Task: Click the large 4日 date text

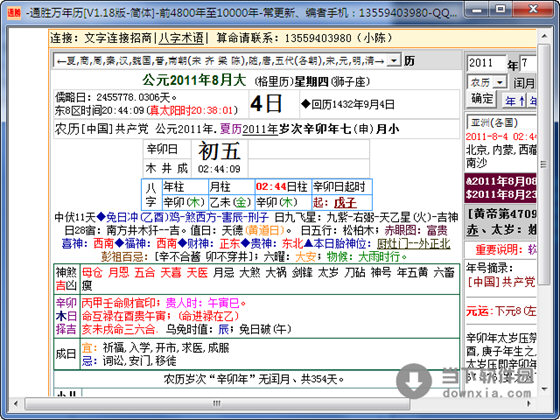Action: click(x=266, y=104)
